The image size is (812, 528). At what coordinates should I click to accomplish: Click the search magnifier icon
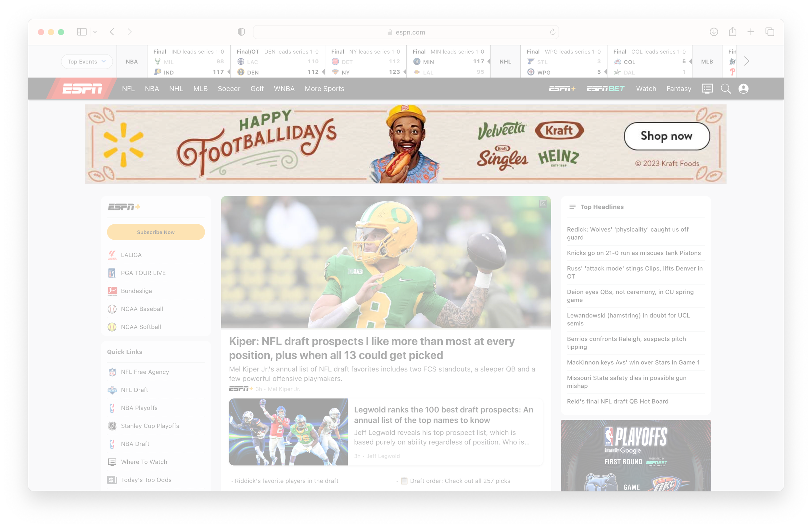[725, 89]
